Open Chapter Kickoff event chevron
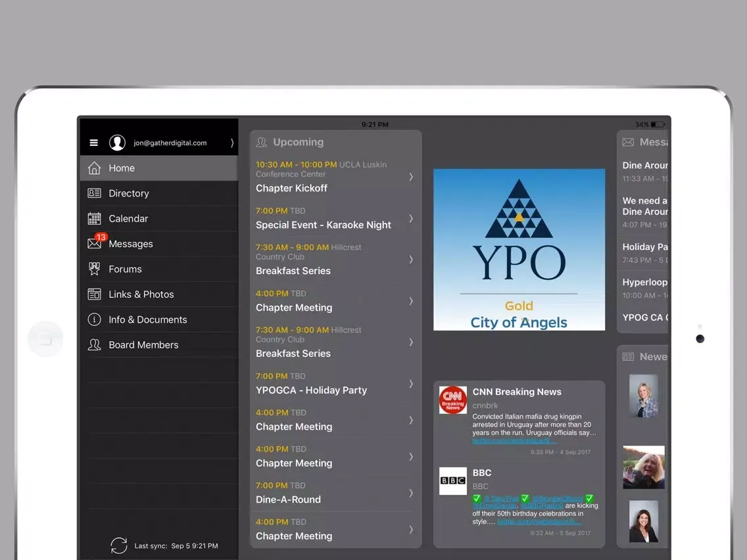This screenshot has width=747, height=560. click(411, 177)
